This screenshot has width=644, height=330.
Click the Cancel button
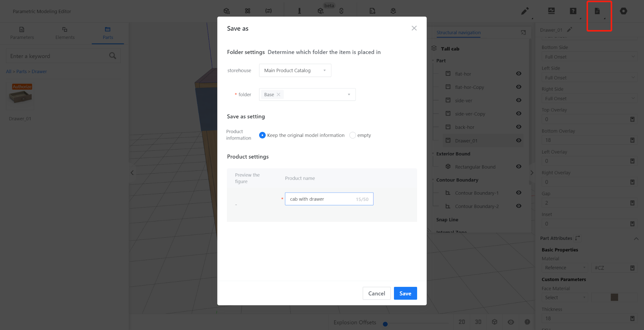(376, 293)
